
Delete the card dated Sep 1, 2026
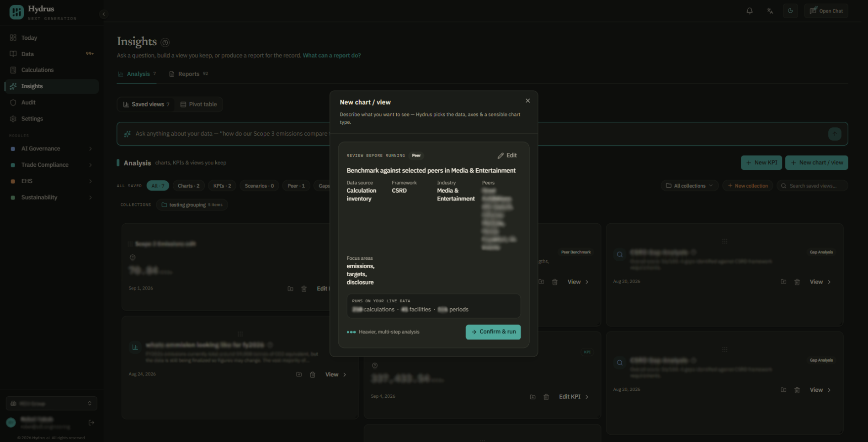(304, 289)
